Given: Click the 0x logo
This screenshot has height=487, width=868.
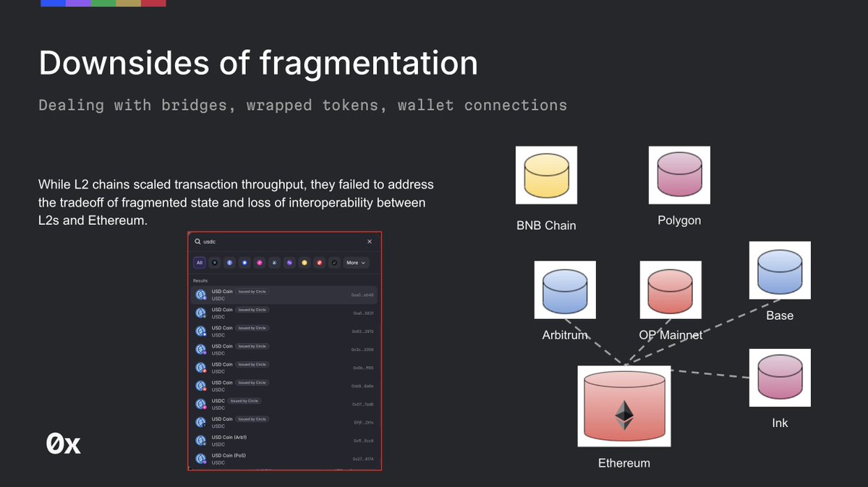Looking at the screenshot, I should pos(63,444).
